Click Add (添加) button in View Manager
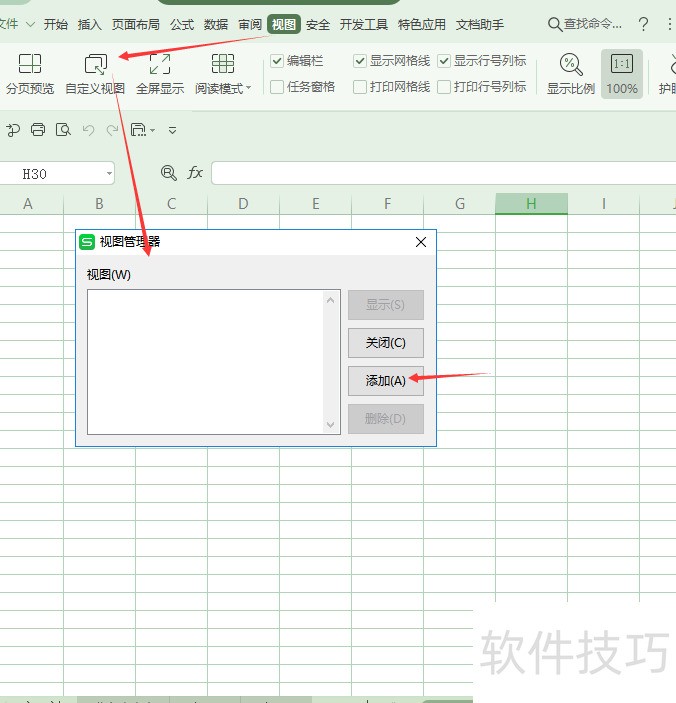This screenshot has width=676, height=703. coord(386,381)
